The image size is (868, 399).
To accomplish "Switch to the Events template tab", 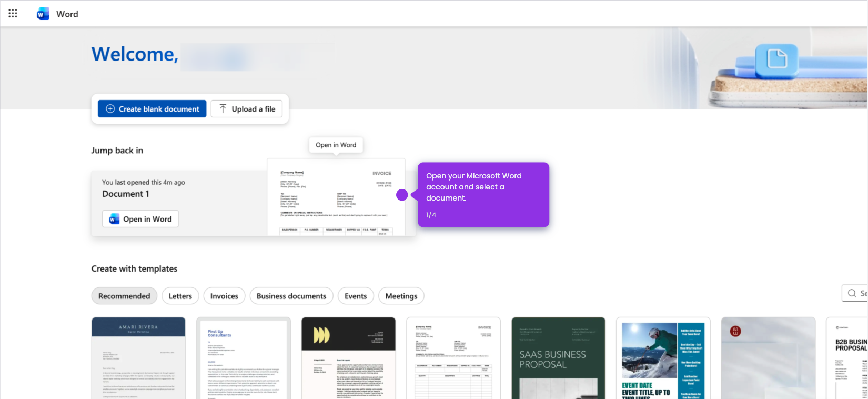I will pos(356,296).
